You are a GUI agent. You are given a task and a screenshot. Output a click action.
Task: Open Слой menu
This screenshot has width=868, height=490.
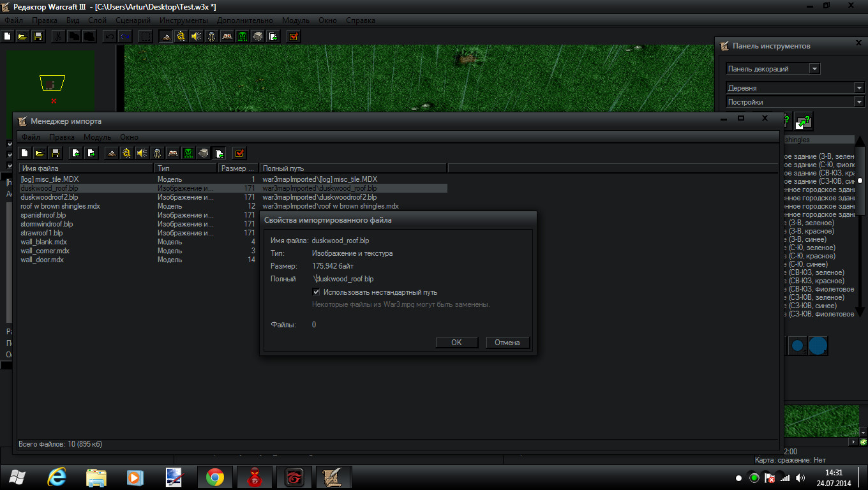coord(97,20)
